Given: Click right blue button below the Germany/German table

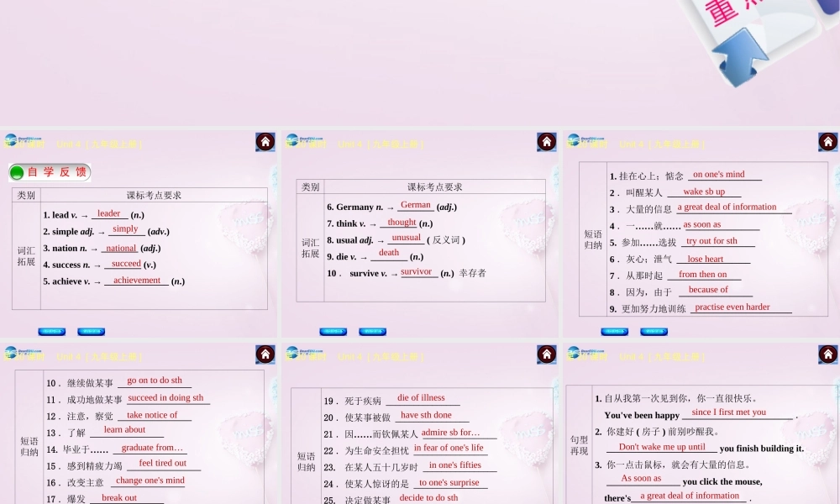Looking at the screenshot, I should point(372,332).
